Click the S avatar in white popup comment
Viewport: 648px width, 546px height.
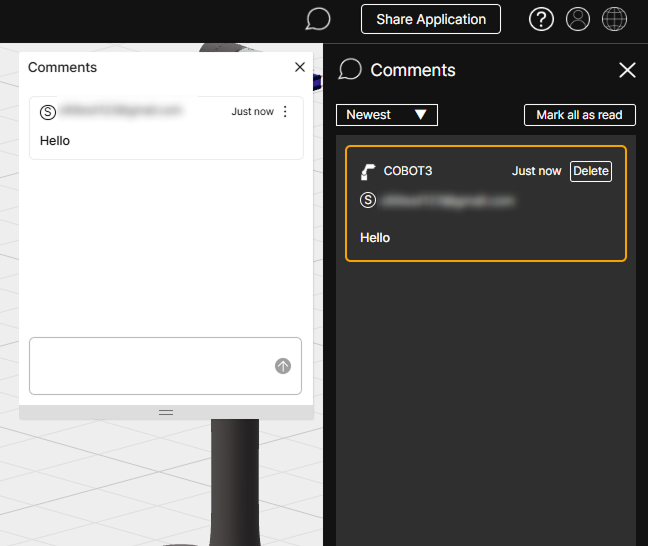coord(48,112)
